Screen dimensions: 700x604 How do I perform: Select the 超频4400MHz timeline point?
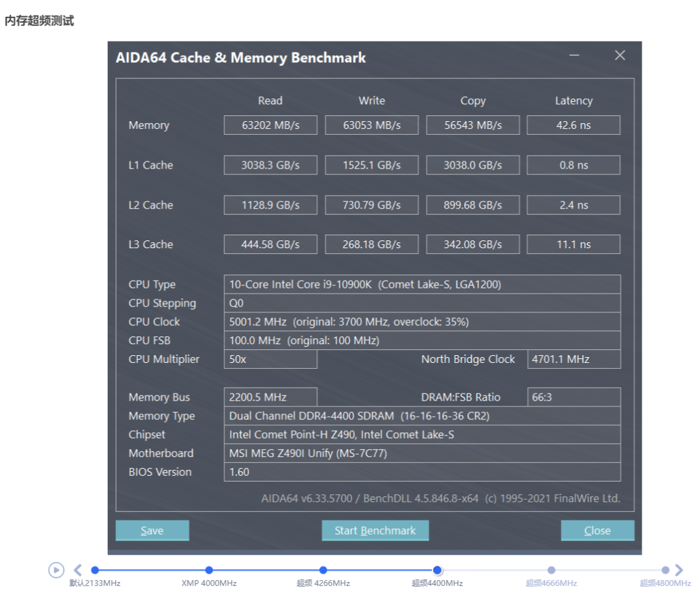click(437, 570)
